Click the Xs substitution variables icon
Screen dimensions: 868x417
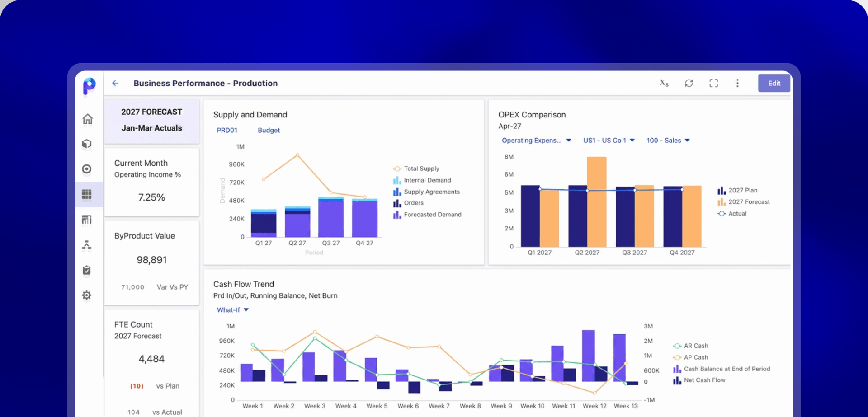point(664,83)
